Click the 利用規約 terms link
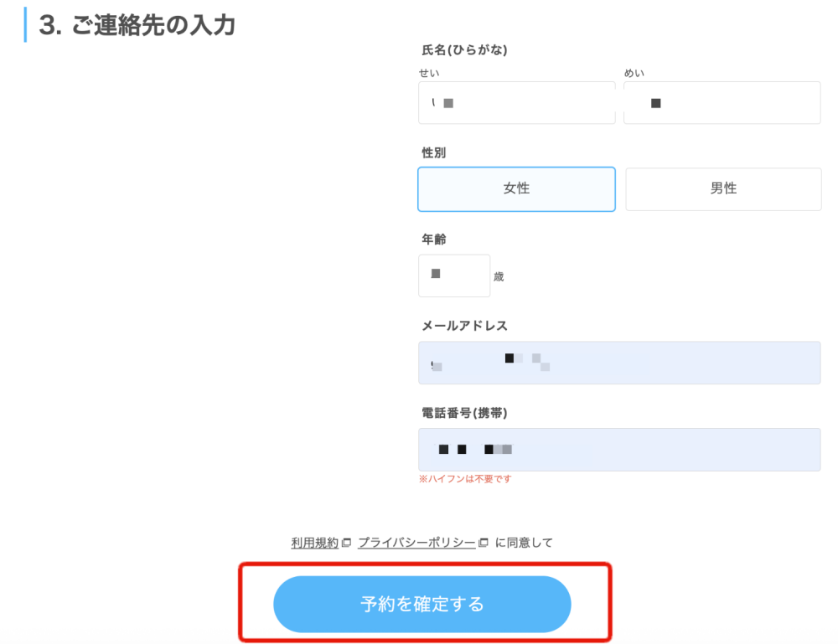This screenshot has height=644, width=838. 313,542
